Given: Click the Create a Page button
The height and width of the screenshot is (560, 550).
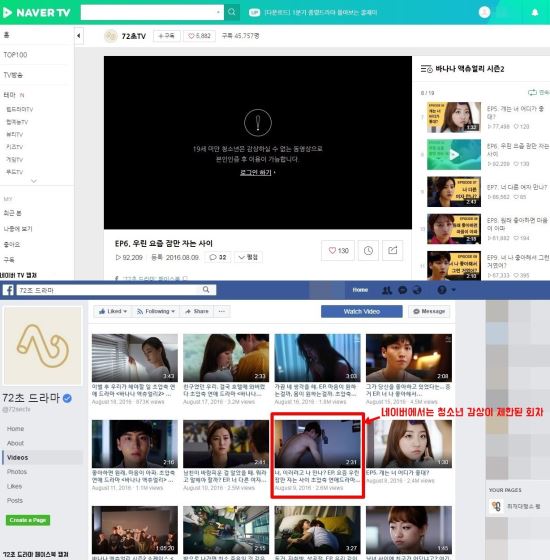Looking at the screenshot, I should pos(28,520).
